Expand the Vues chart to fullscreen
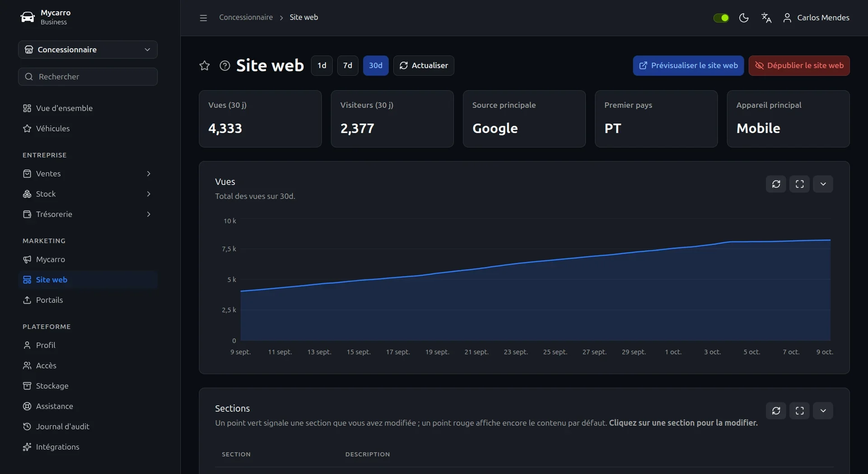Image resolution: width=868 pixels, height=474 pixels. pos(800,184)
